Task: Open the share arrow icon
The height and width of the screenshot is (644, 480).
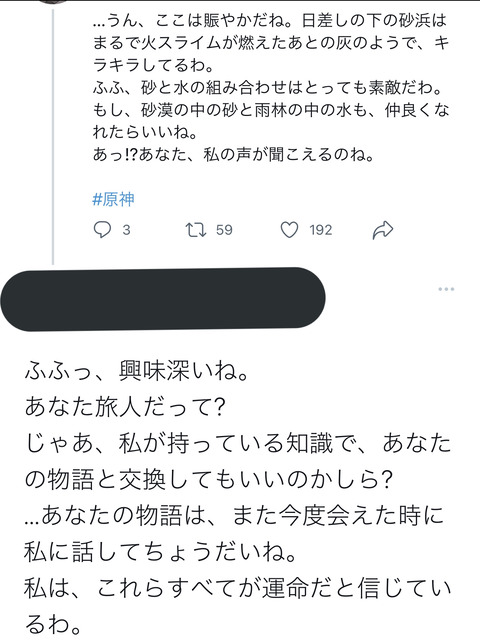Action: pyautogui.click(x=383, y=230)
